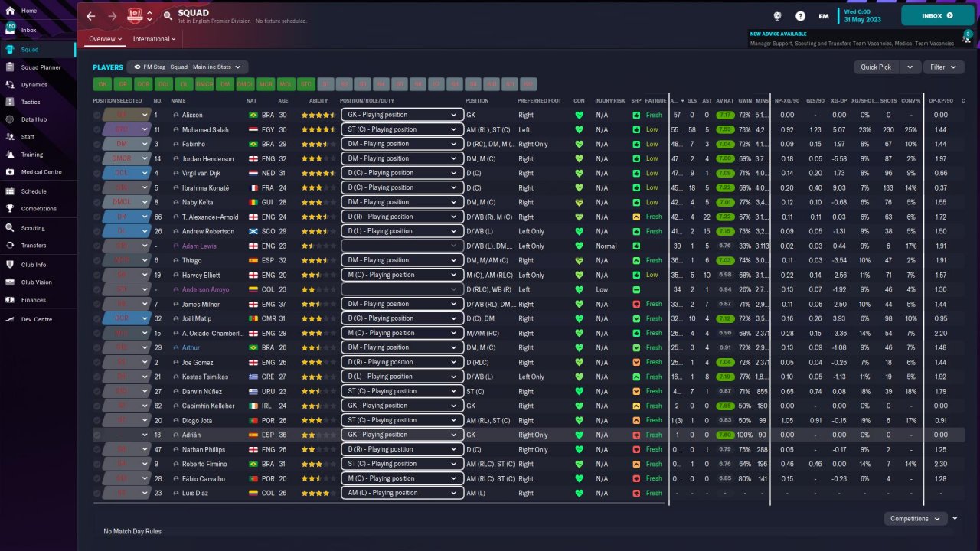Open Virgil van Dijk's player profile

coord(203,173)
